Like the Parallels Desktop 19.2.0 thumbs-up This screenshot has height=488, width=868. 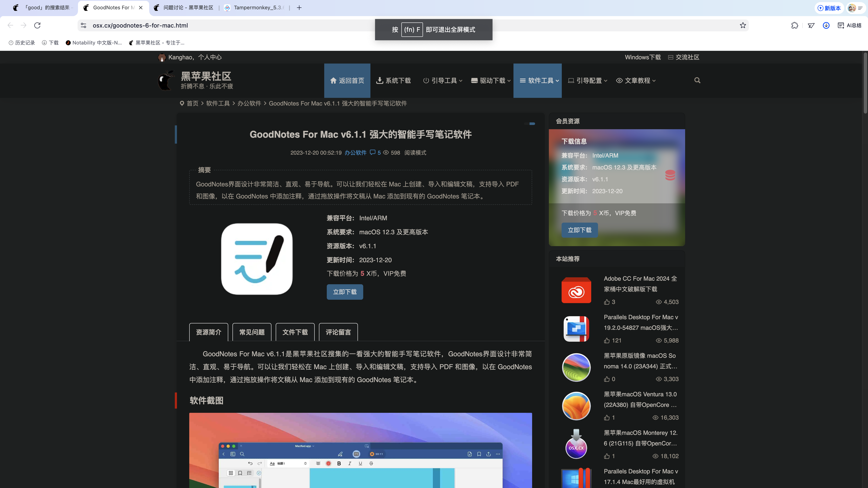(607, 341)
